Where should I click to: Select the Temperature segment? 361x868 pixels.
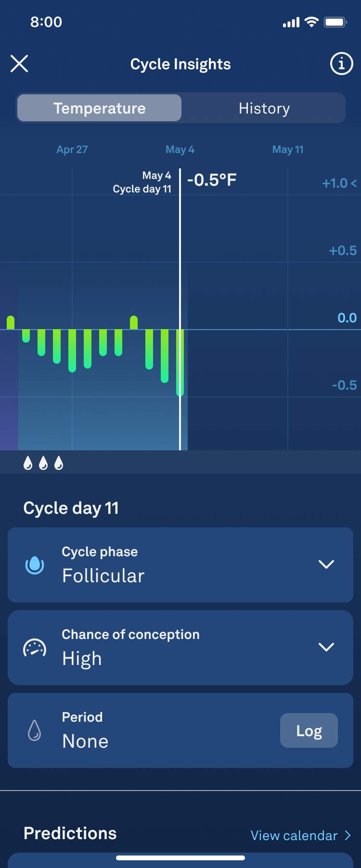(100, 108)
